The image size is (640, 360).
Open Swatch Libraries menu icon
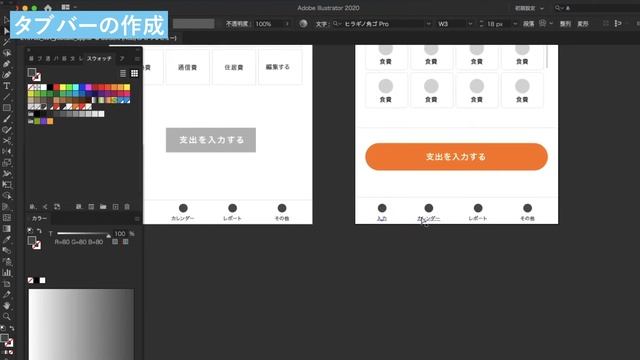click(x=32, y=207)
